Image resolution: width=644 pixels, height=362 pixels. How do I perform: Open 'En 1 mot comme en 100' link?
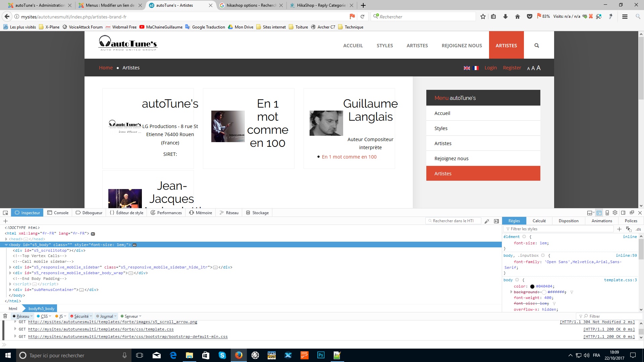(x=349, y=157)
